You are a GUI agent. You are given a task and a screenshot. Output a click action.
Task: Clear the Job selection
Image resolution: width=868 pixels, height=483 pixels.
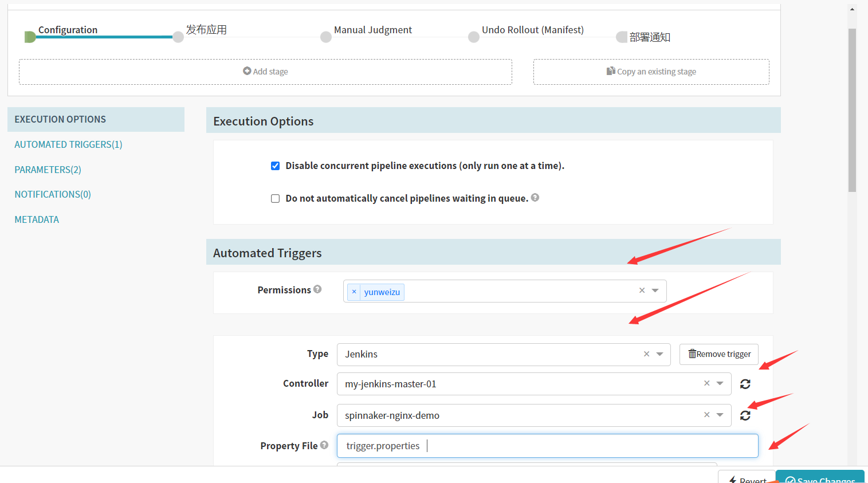[x=706, y=415]
